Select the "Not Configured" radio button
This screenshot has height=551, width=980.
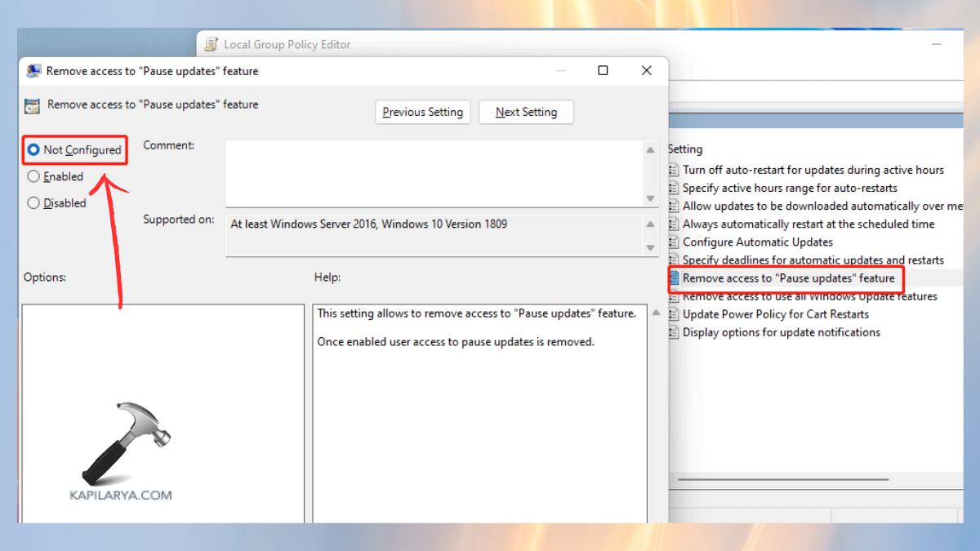[33, 149]
